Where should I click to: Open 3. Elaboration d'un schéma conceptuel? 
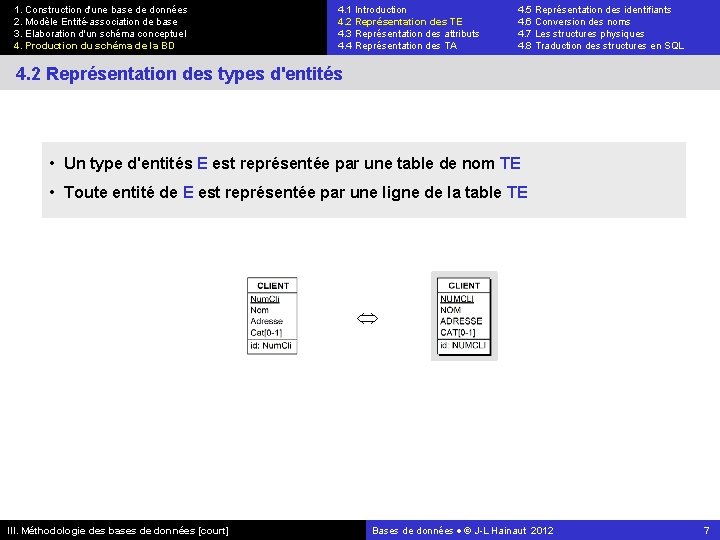100,34
